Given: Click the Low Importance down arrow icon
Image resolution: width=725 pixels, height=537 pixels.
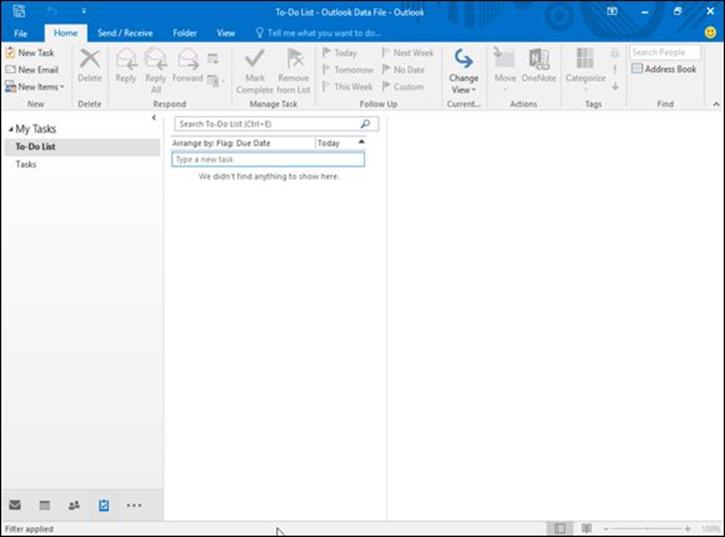Looking at the screenshot, I should click(x=615, y=86).
